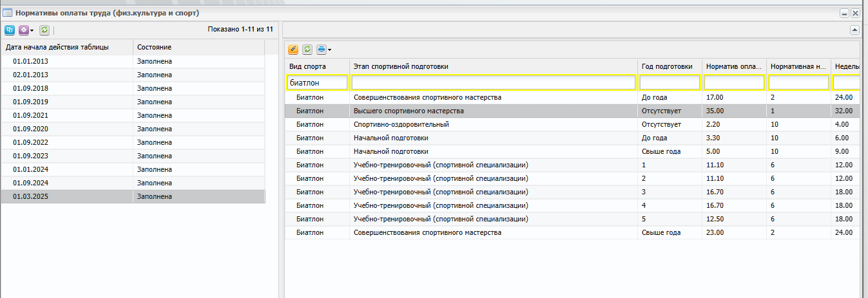Select the Спортивно-оздоровительный row
The width and height of the screenshot is (868, 298).
point(573,124)
